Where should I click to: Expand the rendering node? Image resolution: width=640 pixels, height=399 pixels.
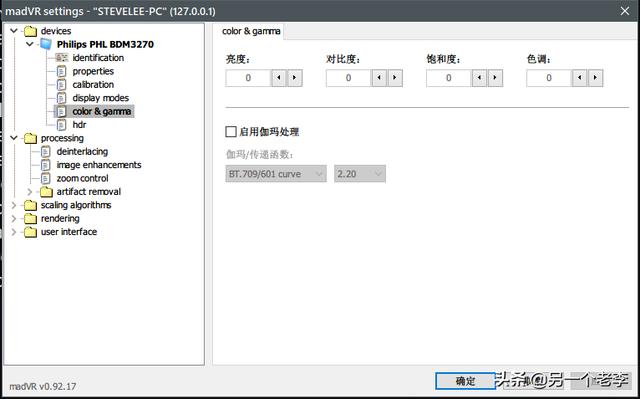[x=14, y=218]
